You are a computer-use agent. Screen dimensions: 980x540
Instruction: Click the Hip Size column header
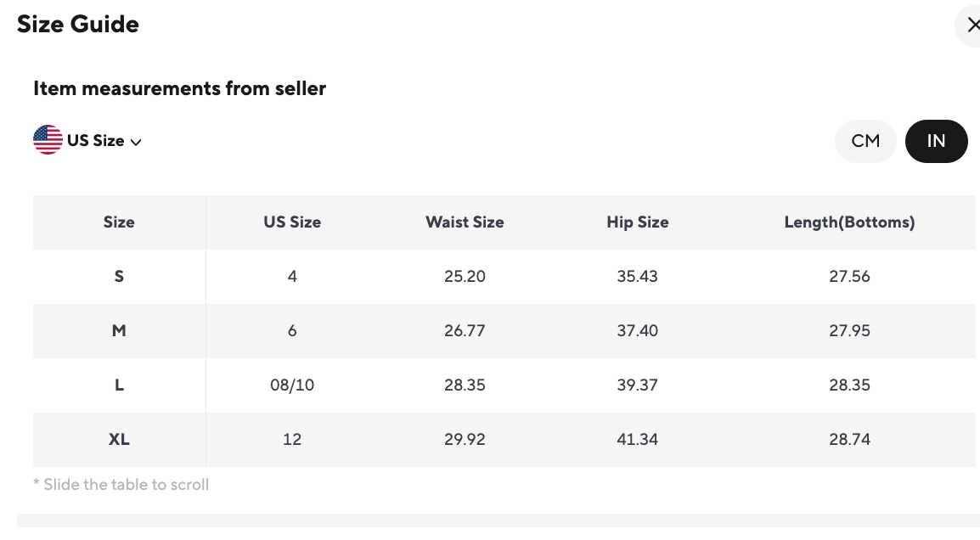(638, 222)
